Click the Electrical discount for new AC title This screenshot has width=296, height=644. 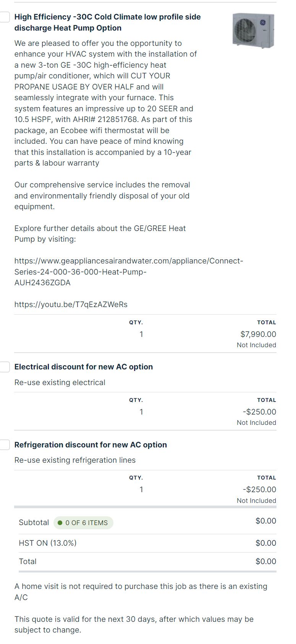click(x=83, y=367)
